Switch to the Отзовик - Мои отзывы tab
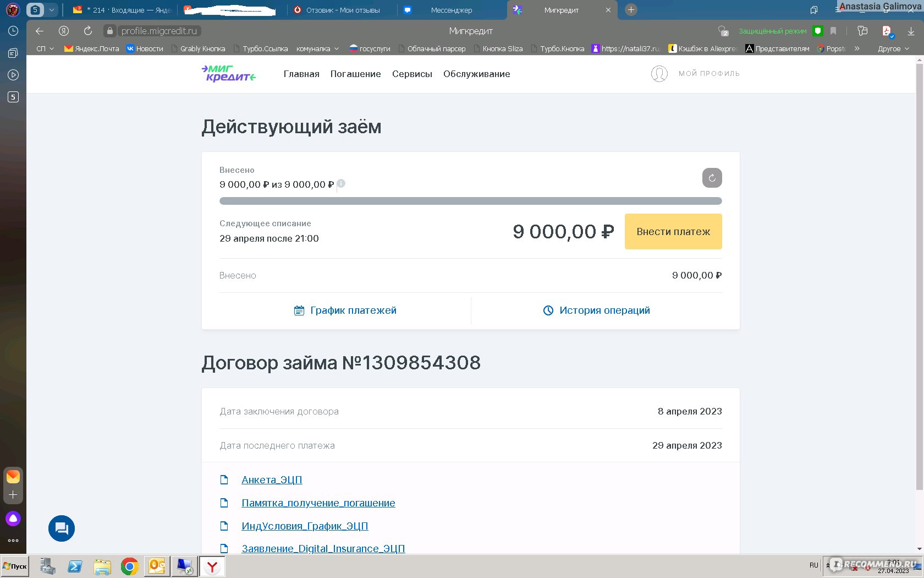Viewport: 924px width, 578px height. click(343, 10)
